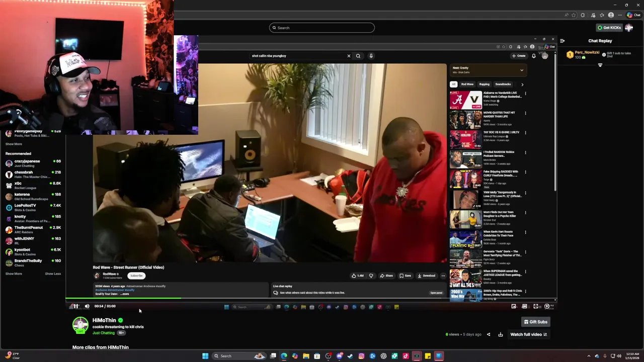644x362 pixels.
Task: Subscribe to the RodWave channel
Action: tap(136, 276)
